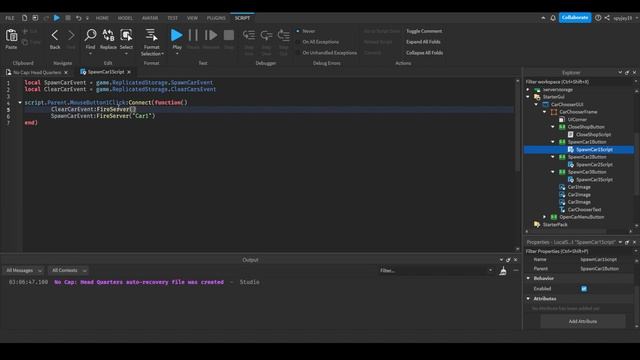Image resolution: width=640 pixels, height=360 pixels.
Task: Click the Undo icon in quick access bar
Action: point(78,18)
